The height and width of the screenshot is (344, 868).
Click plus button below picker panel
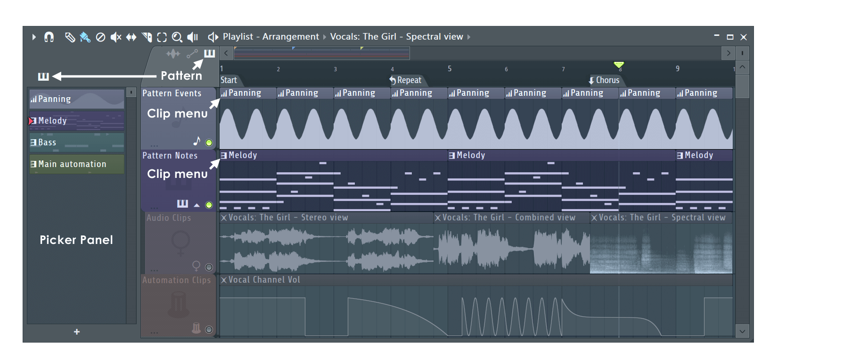(x=77, y=332)
